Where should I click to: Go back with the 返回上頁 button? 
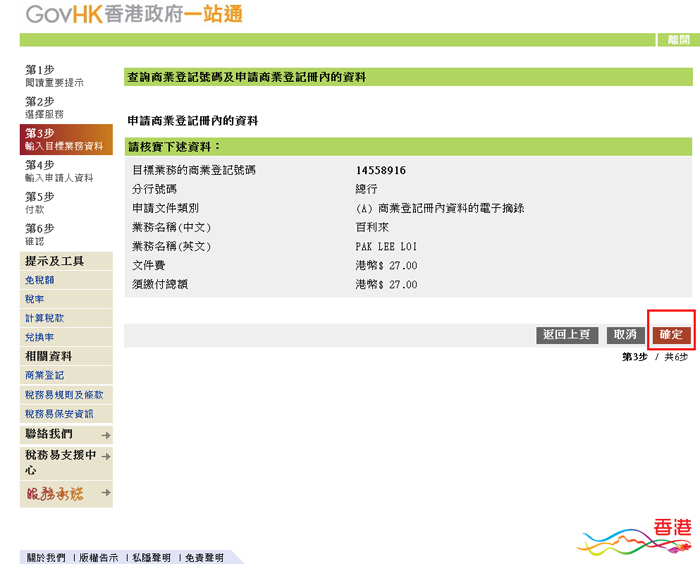pos(566,335)
